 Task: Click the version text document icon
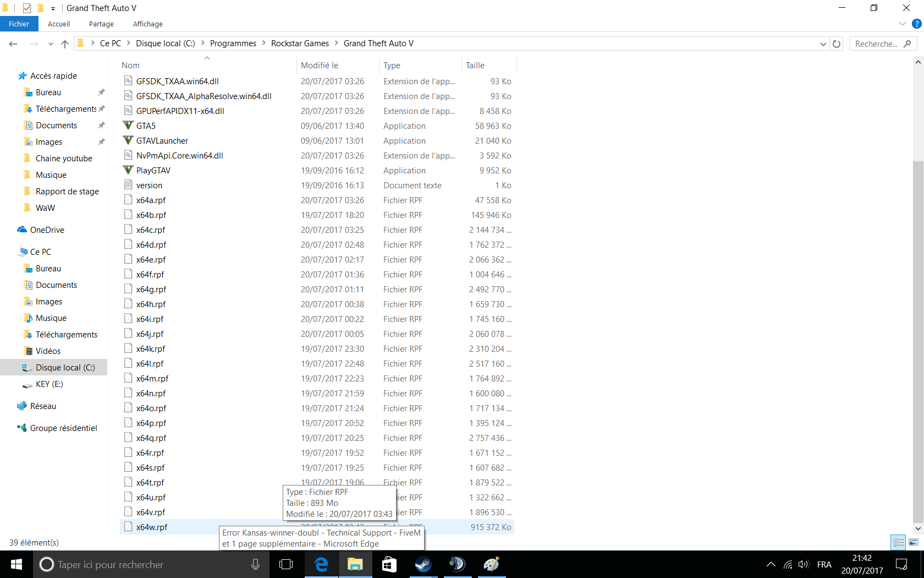[128, 185]
